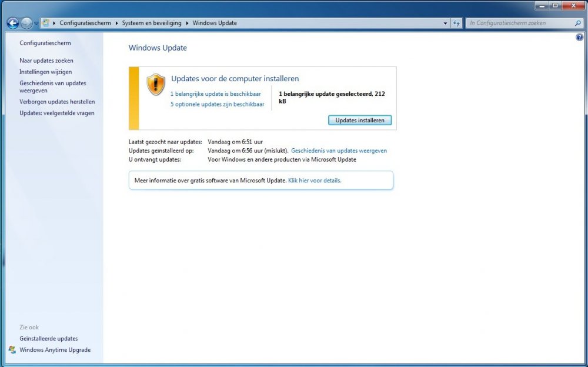Screen dimensions: 588x367
Task: Open Updates: veelgestelde vragen
Action: (x=57, y=113)
